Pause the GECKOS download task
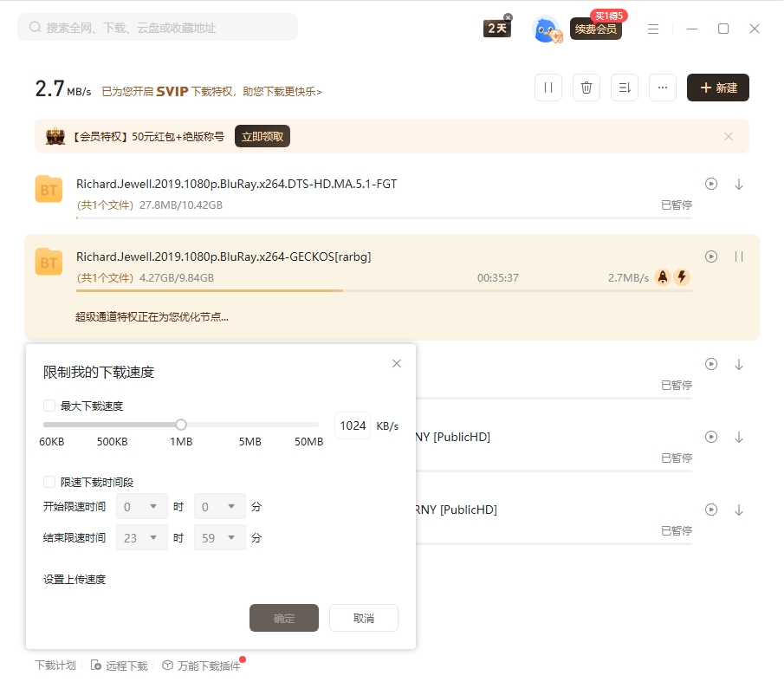The height and width of the screenshot is (682, 784). pos(739,257)
